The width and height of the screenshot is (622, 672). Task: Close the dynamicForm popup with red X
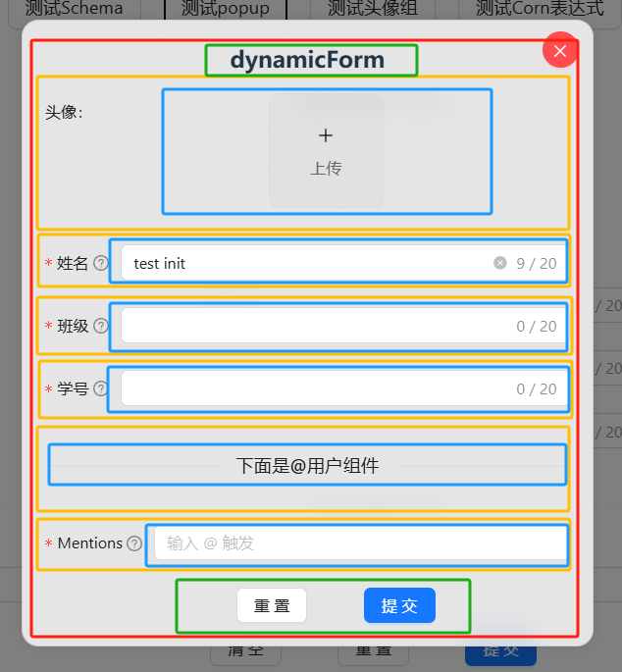point(560,51)
